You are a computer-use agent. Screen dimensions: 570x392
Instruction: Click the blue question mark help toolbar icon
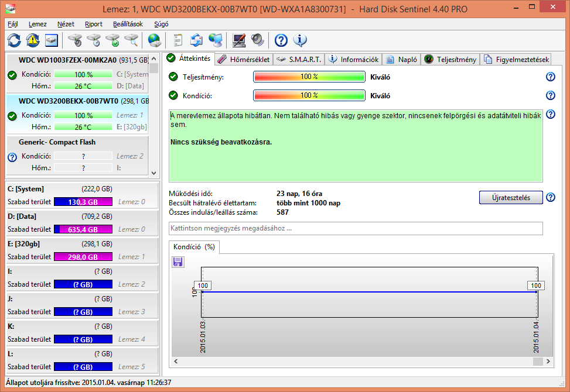click(x=281, y=40)
